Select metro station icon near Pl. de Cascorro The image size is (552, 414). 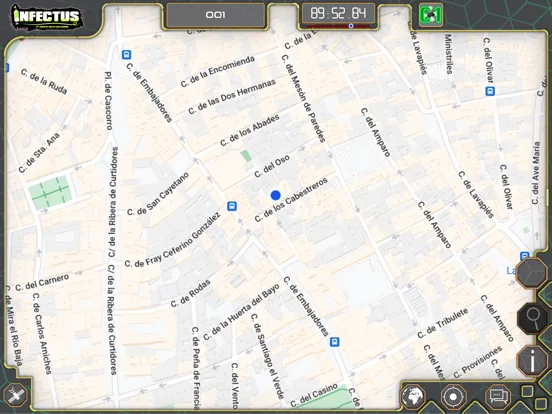126,55
